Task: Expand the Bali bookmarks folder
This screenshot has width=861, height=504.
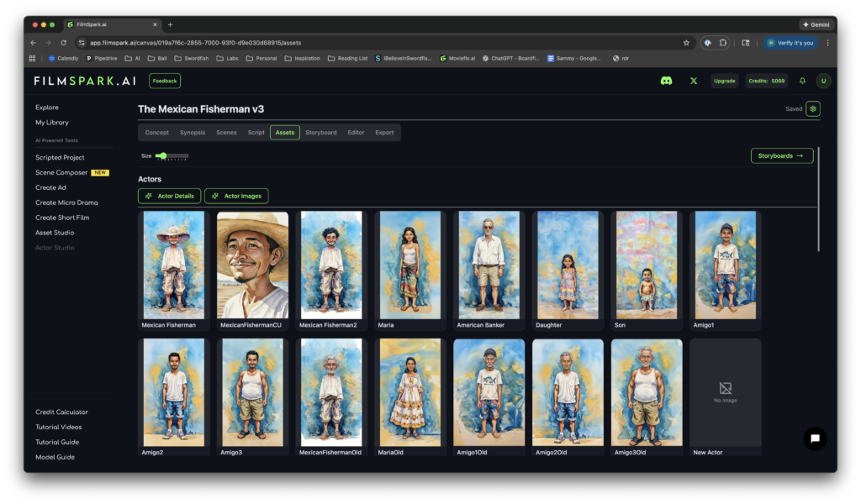Action: tap(156, 58)
